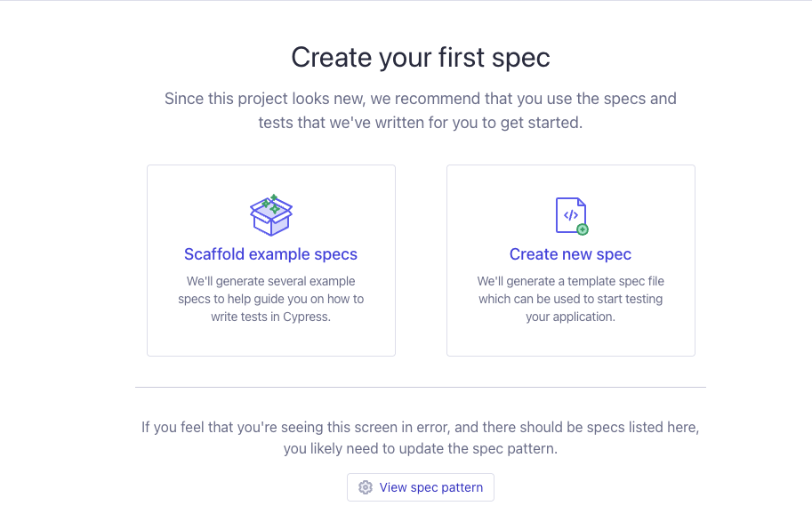Click the template spec file description text

570,299
